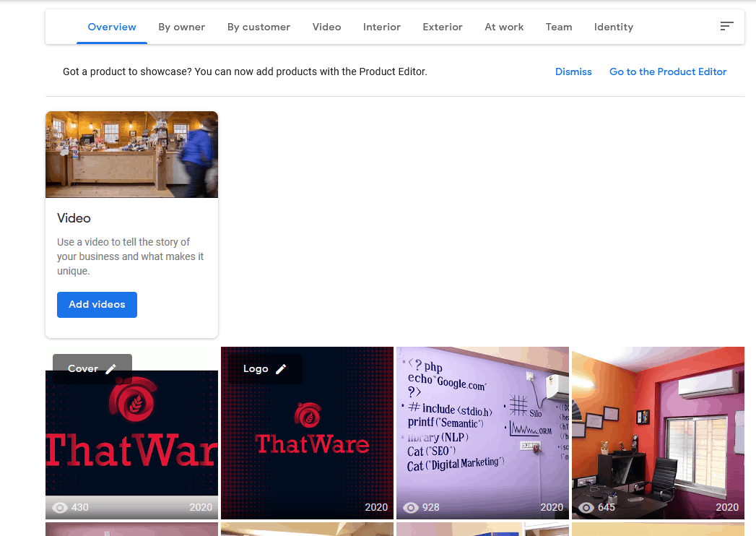
Task: Dismiss the Product Editor notice
Action: [x=573, y=72]
